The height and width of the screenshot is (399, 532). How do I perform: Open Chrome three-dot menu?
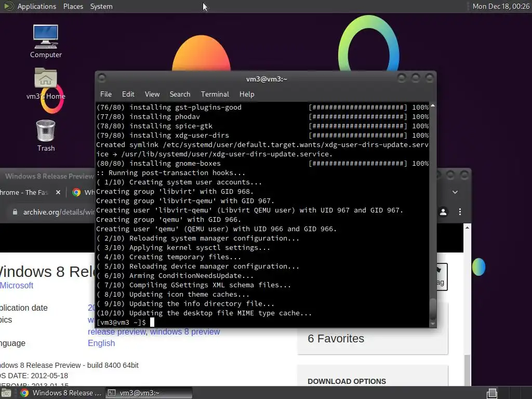[x=460, y=212]
